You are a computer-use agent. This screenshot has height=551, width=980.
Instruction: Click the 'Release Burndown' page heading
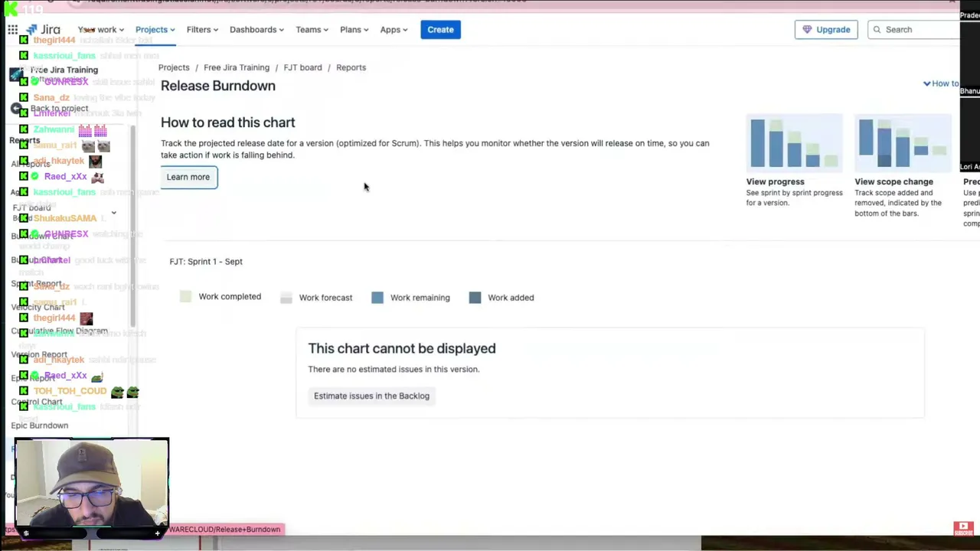click(x=218, y=86)
